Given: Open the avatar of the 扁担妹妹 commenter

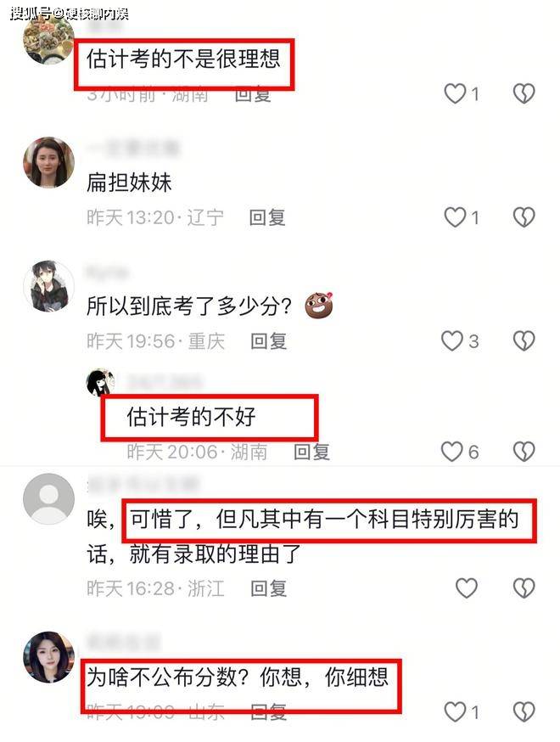Looking at the screenshot, I should click(48, 162).
